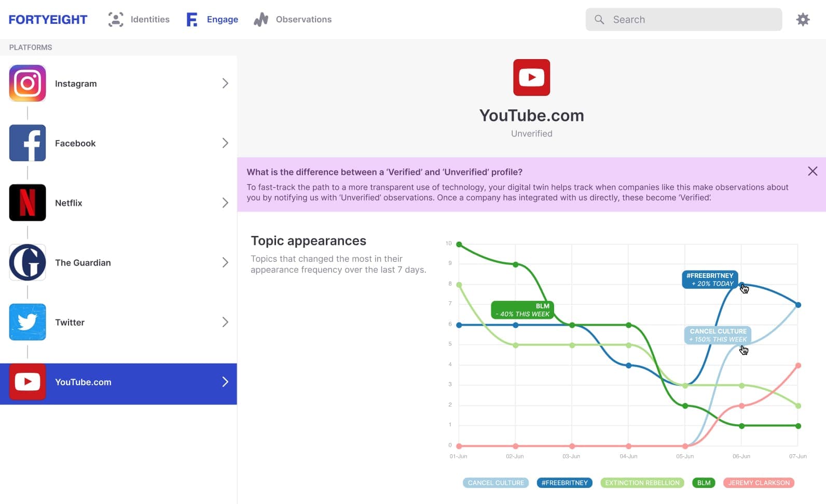Click The Guardian logo icon
Image resolution: width=826 pixels, height=504 pixels.
[27, 262]
